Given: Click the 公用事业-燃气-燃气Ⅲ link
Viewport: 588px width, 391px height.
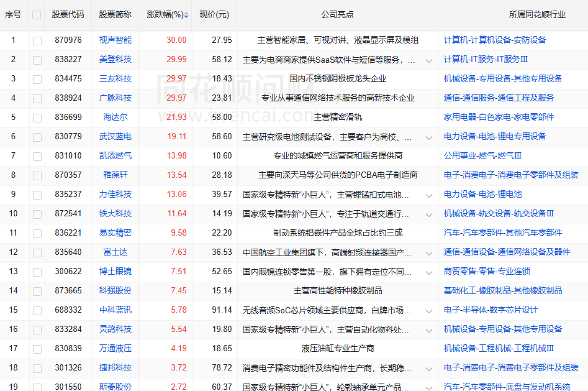Looking at the screenshot, I should coord(482,155).
